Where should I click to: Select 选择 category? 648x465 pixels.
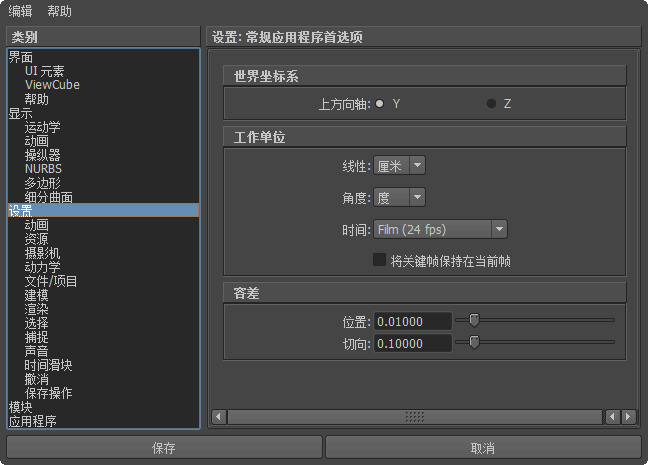[103, 323]
